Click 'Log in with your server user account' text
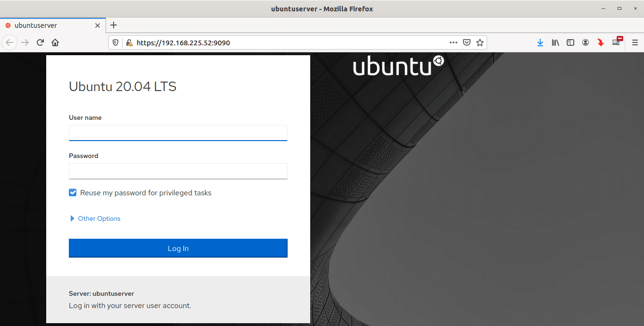 click(x=130, y=306)
